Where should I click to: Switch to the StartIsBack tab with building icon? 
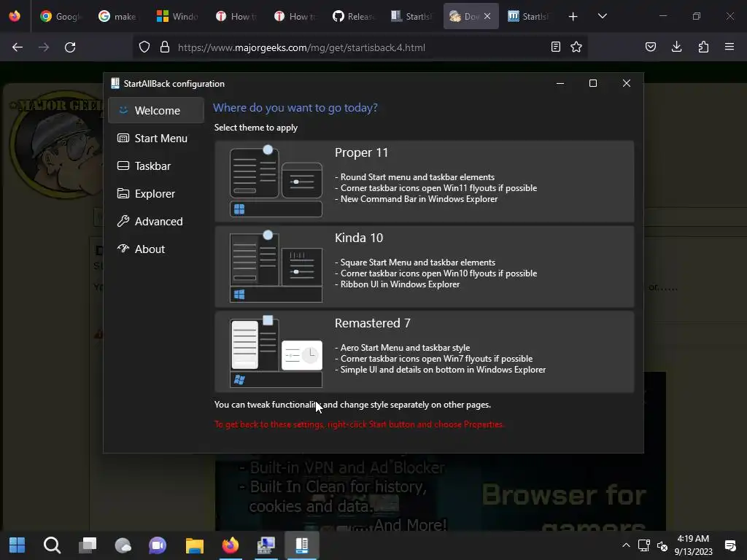point(411,17)
